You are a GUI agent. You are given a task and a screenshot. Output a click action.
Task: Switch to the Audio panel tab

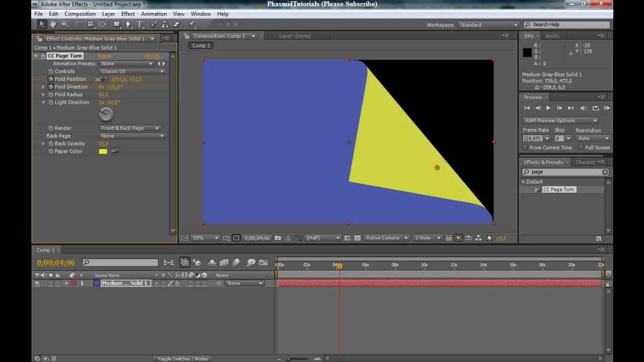(x=552, y=36)
